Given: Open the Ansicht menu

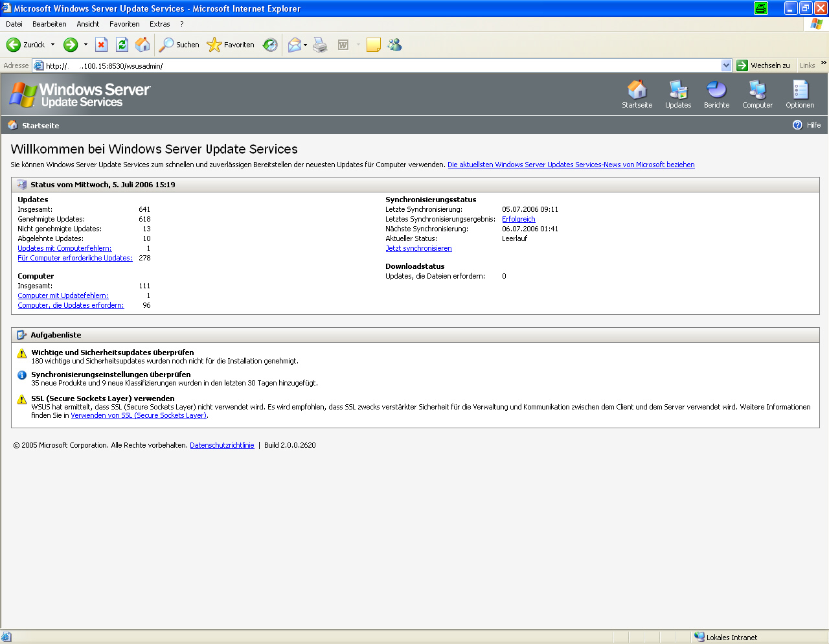Looking at the screenshot, I should [x=88, y=24].
